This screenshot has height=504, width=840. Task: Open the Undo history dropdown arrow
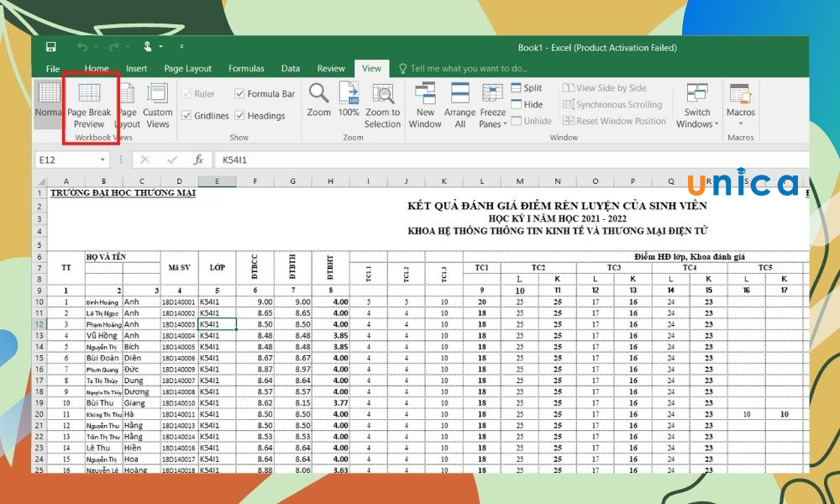click(x=97, y=47)
